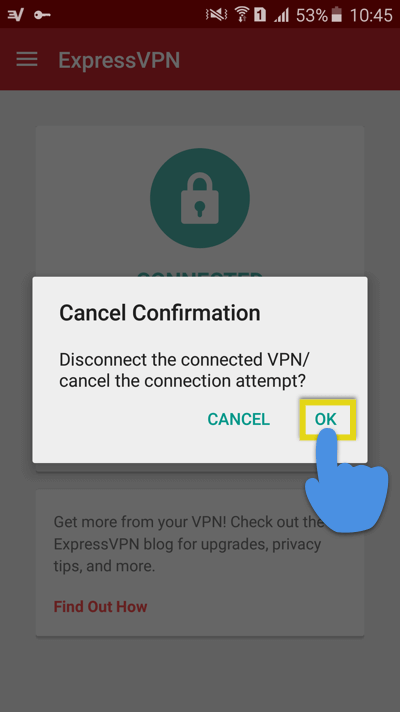Viewport: 400px width, 712px height.
Task: Tap the battery icon in status bar
Action: tap(336, 15)
